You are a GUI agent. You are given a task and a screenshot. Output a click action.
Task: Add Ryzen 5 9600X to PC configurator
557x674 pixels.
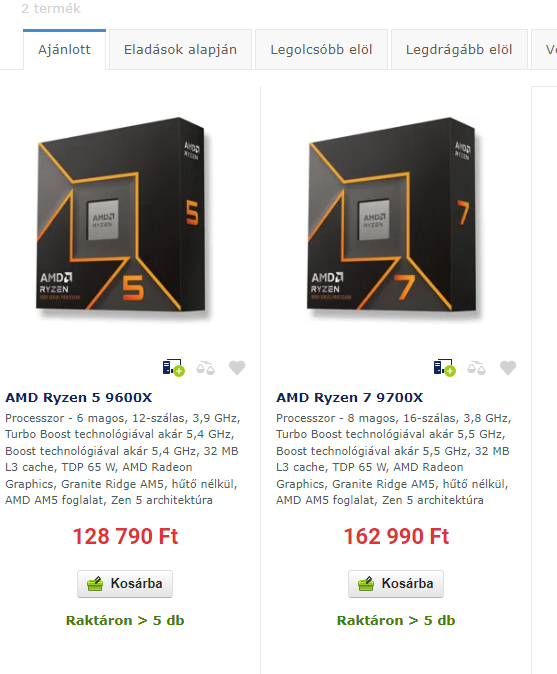tap(174, 368)
